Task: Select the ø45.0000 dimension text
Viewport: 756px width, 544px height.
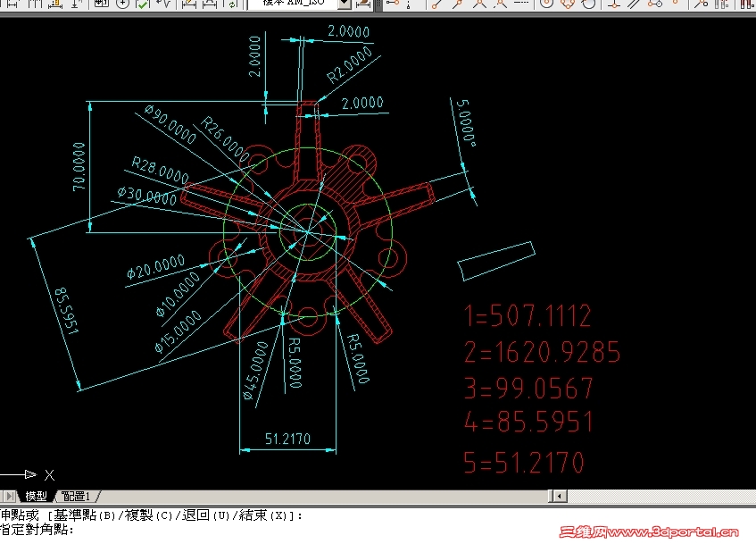Action: (x=255, y=371)
